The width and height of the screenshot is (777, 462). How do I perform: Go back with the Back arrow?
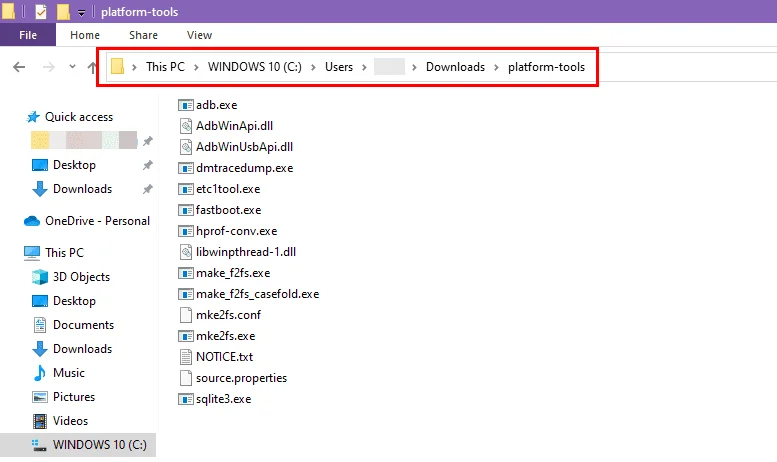19,66
